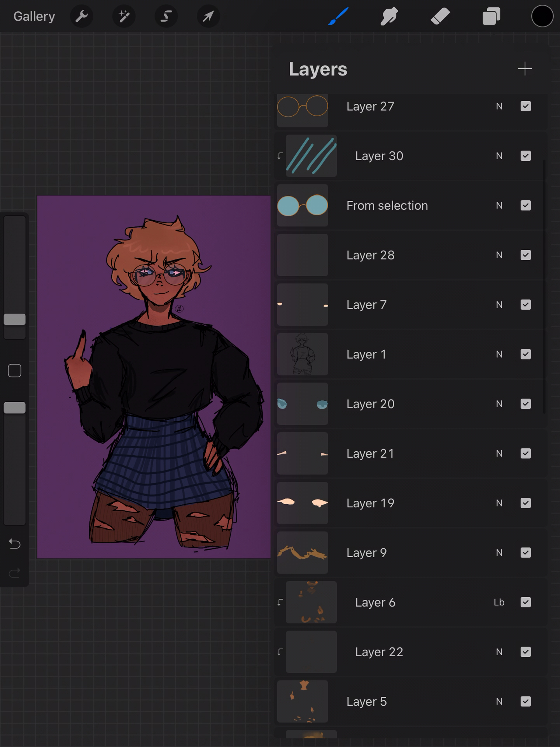Select Layer 19 eye whites thumbnail
Viewport: 560px width, 747px height.
pyautogui.click(x=303, y=503)
